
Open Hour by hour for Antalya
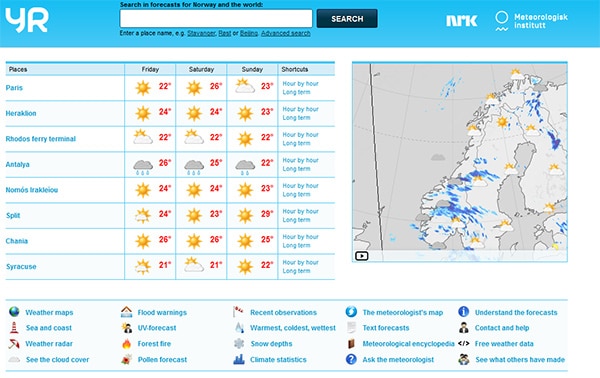(x=300, y=160)
